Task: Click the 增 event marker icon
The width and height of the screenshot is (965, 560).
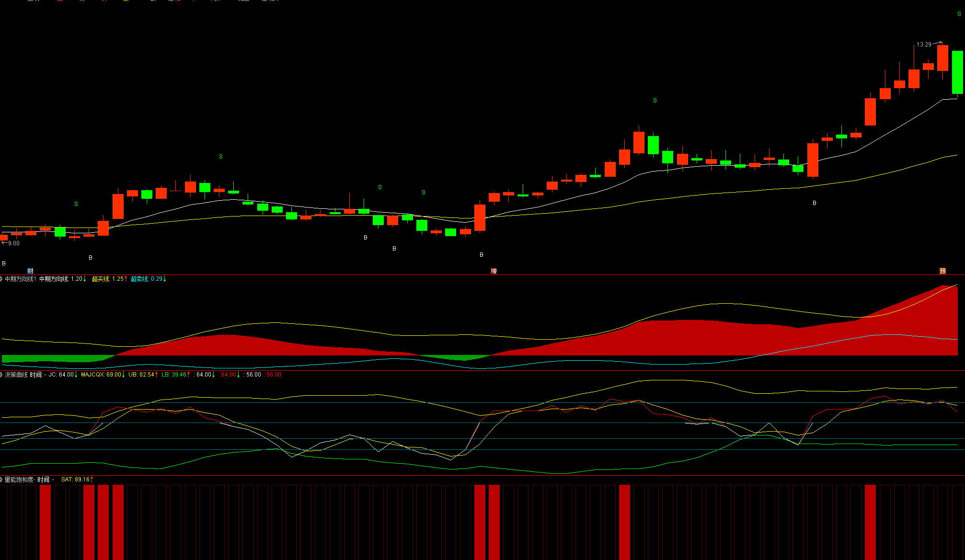Action: [494, 271]
